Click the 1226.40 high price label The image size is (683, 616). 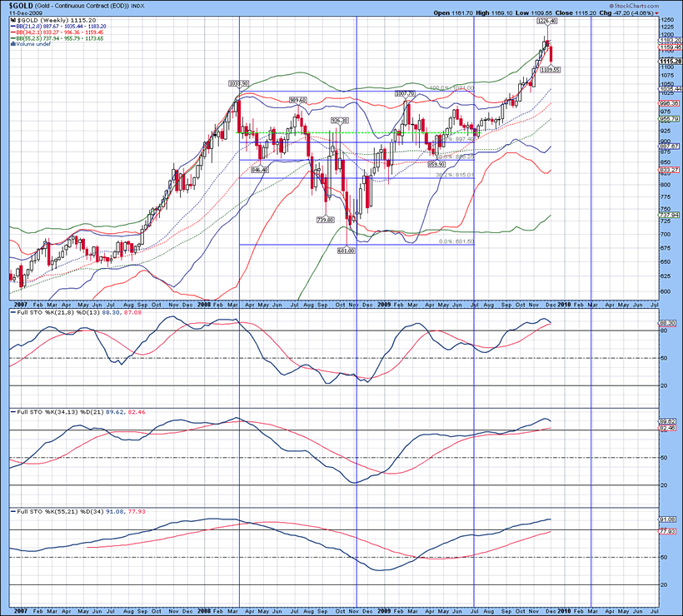[548, 22]
